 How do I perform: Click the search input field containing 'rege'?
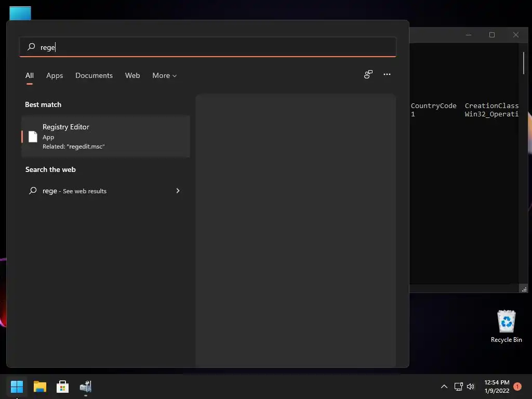click(x=208, y=47)
